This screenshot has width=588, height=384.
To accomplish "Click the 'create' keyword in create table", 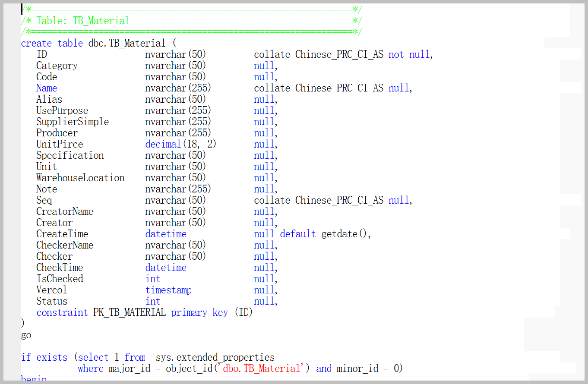I will point(36,43).
